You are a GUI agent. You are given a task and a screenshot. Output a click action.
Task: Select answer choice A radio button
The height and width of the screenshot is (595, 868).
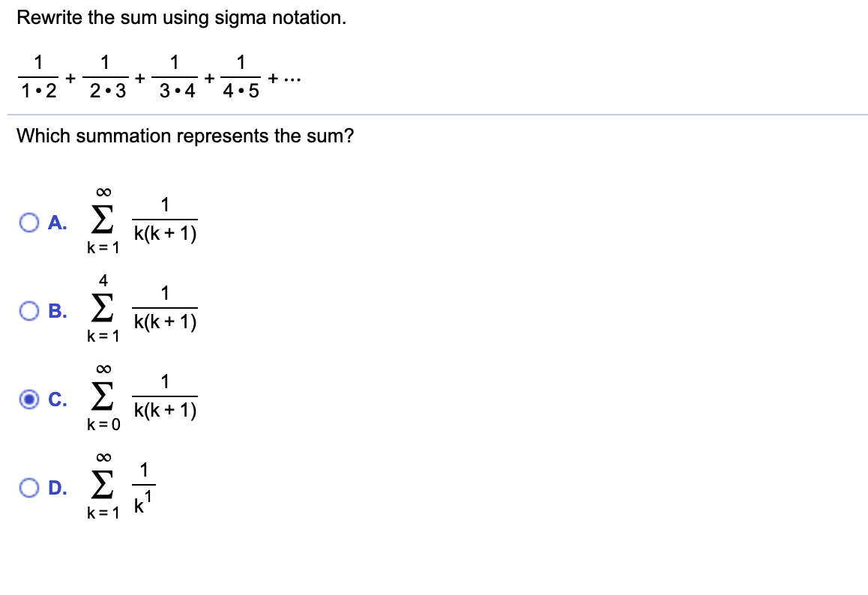point(28,221)
